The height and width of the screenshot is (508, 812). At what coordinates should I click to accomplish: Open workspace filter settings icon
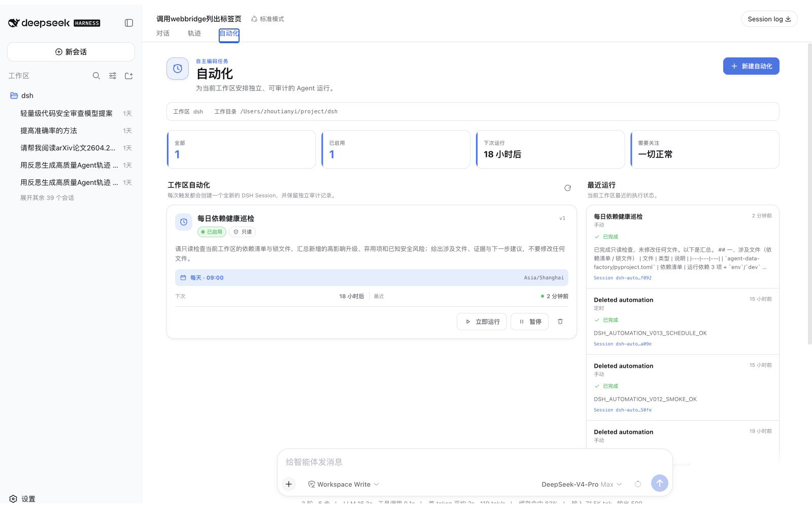pyautogui.click(x=113, y=76)
